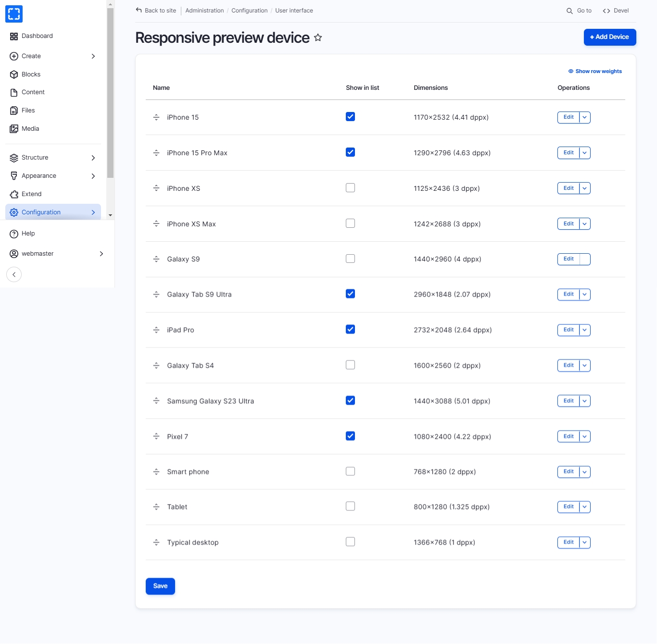Grab the drag handle for iPhone 15
Viewport: 657px width, 644px height.
[x=156, y=117]
